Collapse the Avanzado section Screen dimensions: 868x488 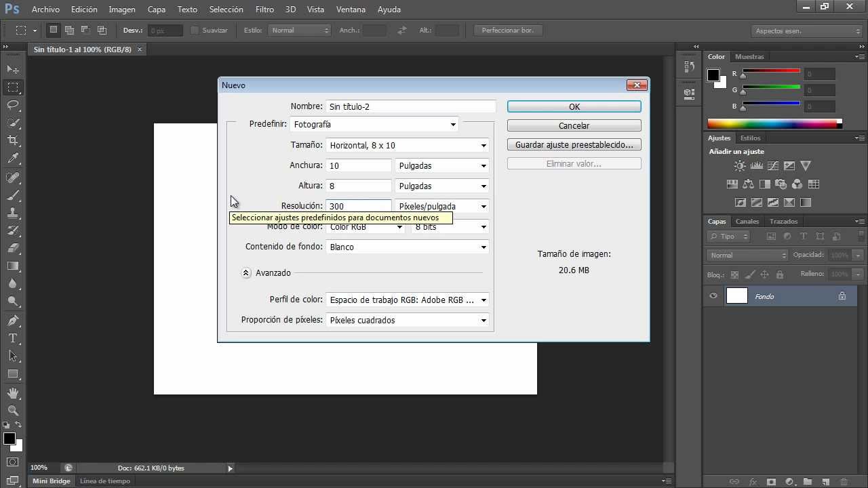245,272
